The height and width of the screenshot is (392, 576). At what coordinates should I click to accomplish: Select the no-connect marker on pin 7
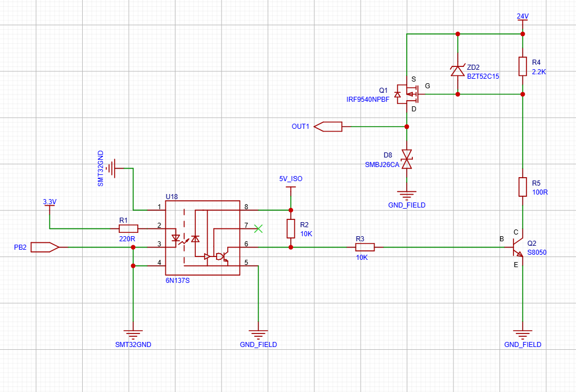coord(258,228)
